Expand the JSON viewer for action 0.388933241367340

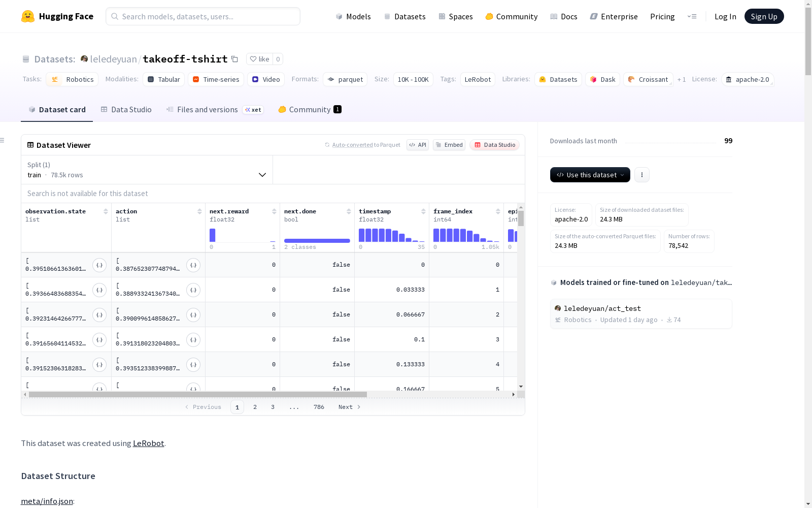tap(193, 290)
